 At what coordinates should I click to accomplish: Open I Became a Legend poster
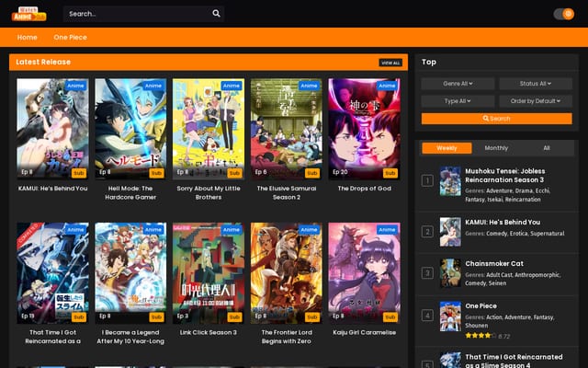coord(130,273)
